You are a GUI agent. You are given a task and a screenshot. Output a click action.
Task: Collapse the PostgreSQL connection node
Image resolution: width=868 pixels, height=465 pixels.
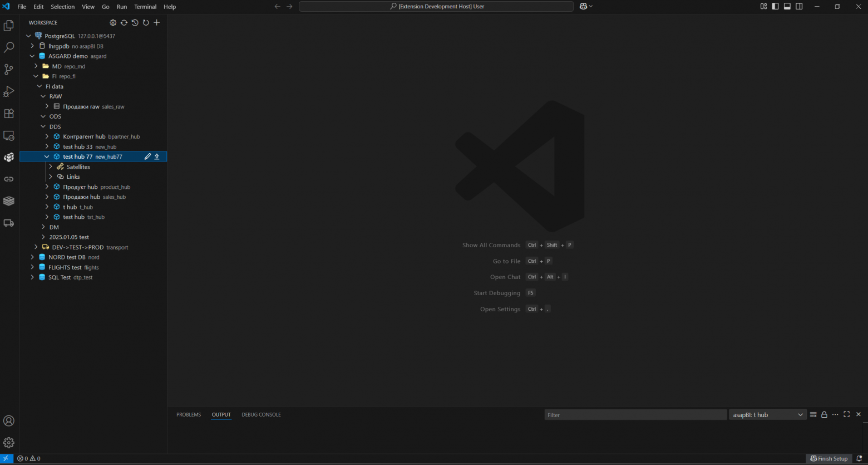coord(29,36)
